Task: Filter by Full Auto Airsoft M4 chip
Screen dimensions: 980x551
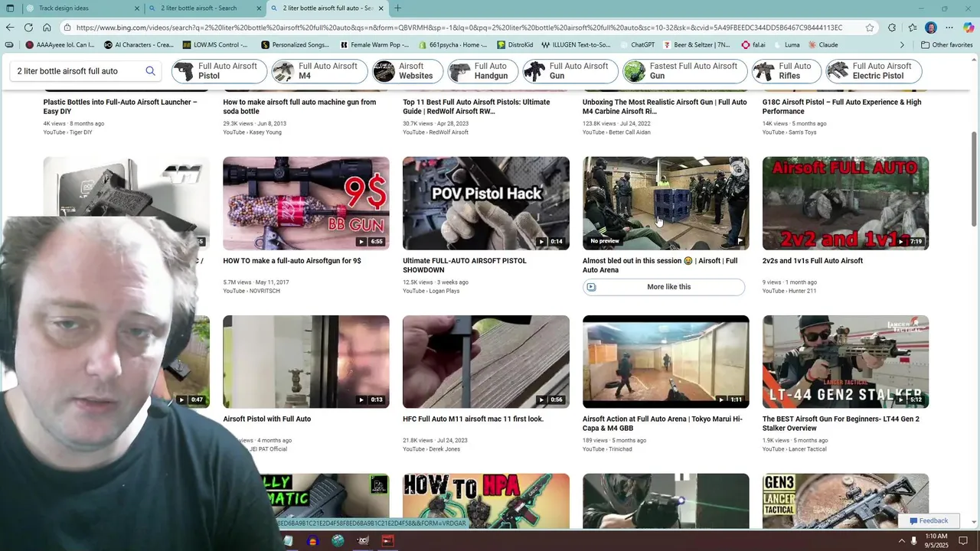Action: coord(319,71)
